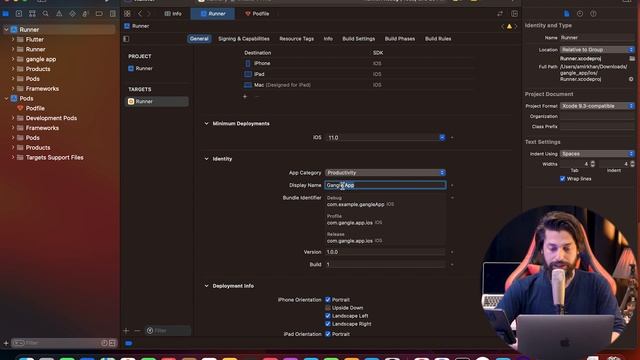Collapse the Identity section
The width and height of the screenshot is (640, 360).
click(x=206, y=159)
